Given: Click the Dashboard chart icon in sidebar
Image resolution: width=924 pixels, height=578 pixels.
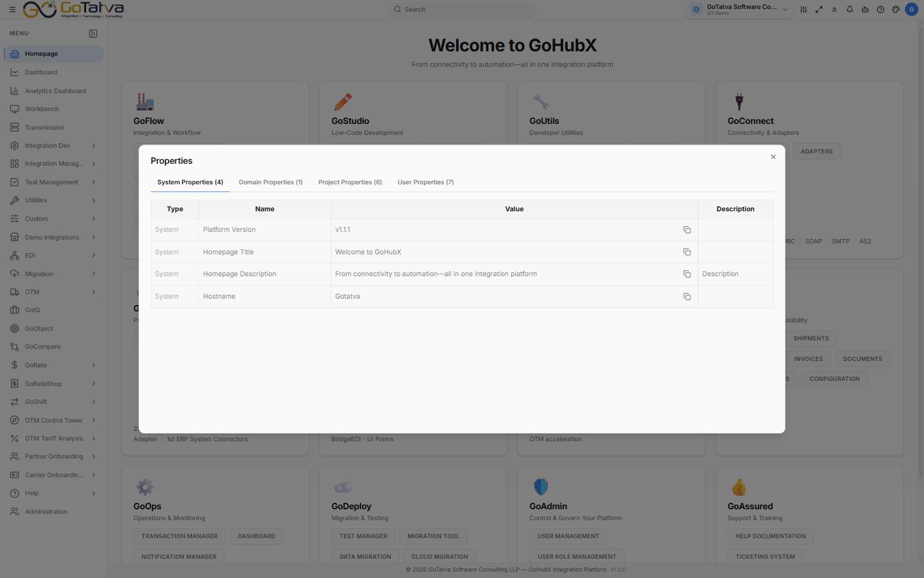Looking at the screenshot, I should tap(15, 73).
